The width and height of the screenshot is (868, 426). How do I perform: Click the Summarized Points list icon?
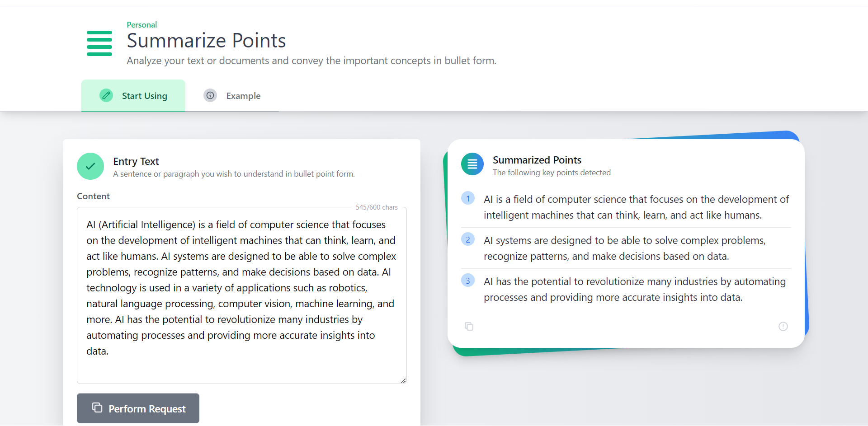click(x=472, y=164)
